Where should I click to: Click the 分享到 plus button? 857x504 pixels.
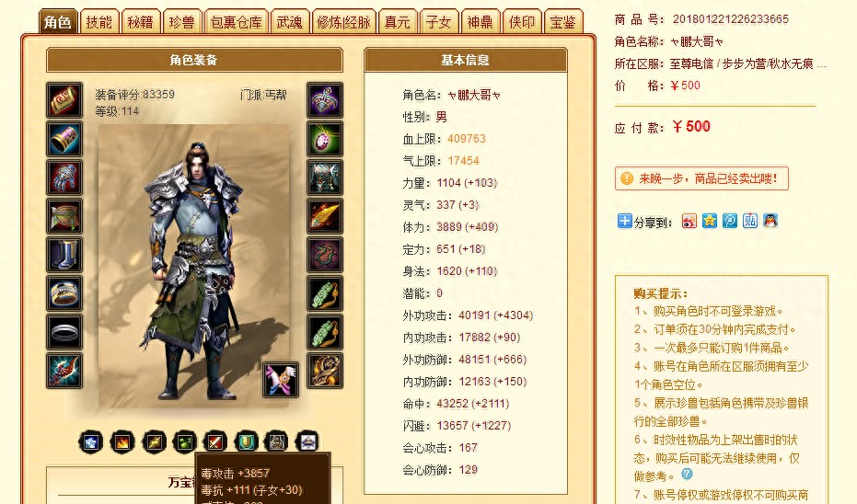(x=625, y=221)
